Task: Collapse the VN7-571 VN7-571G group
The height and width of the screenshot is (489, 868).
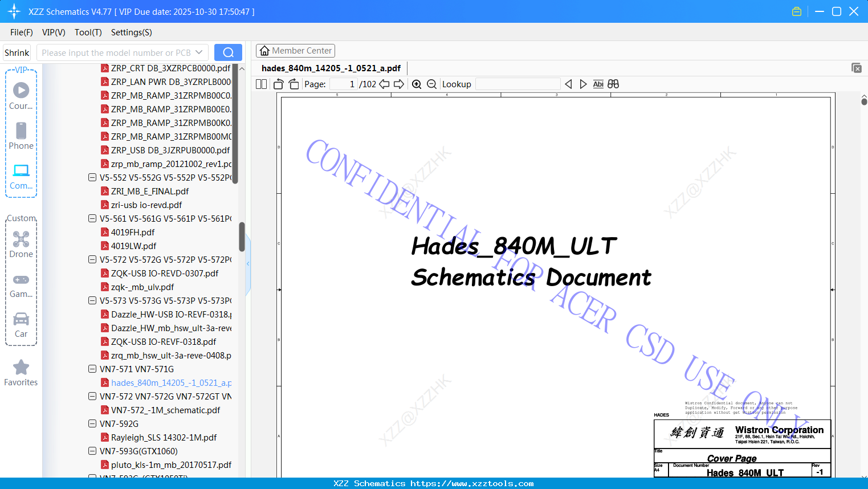Action: click(x=92, y=369)
